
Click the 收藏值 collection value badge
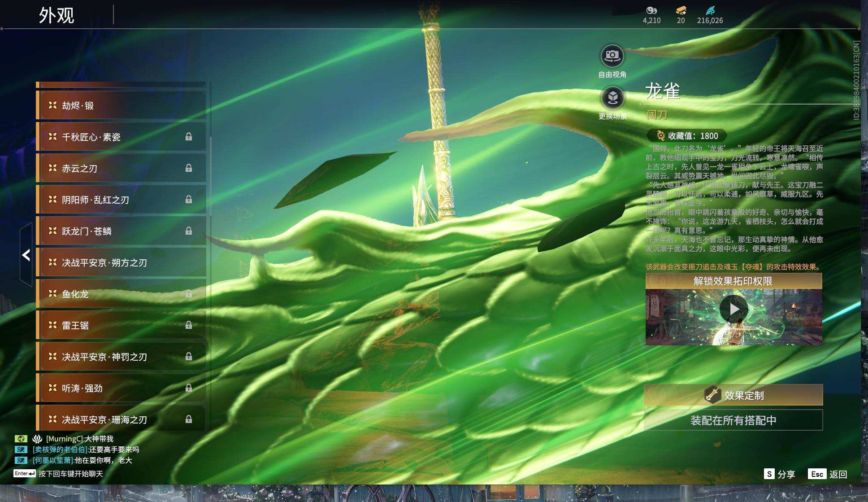687,135
